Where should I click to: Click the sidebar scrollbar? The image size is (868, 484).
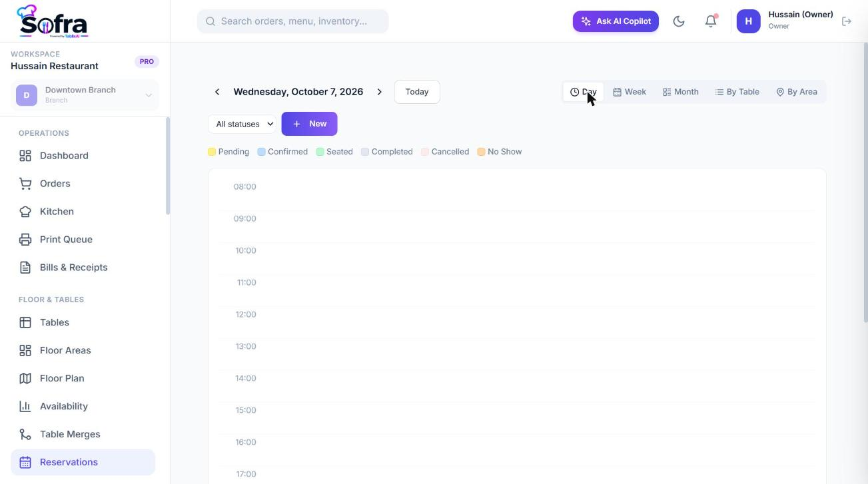click(168, 166)
